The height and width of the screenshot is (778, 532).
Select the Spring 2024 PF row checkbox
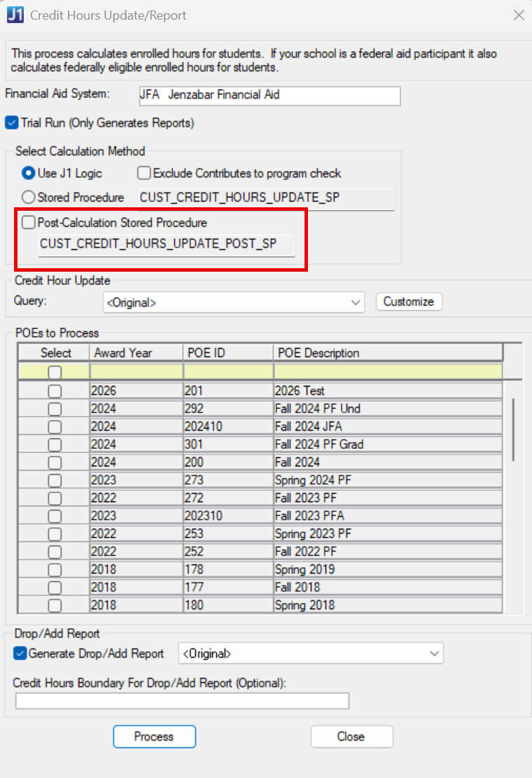(54, 480)
